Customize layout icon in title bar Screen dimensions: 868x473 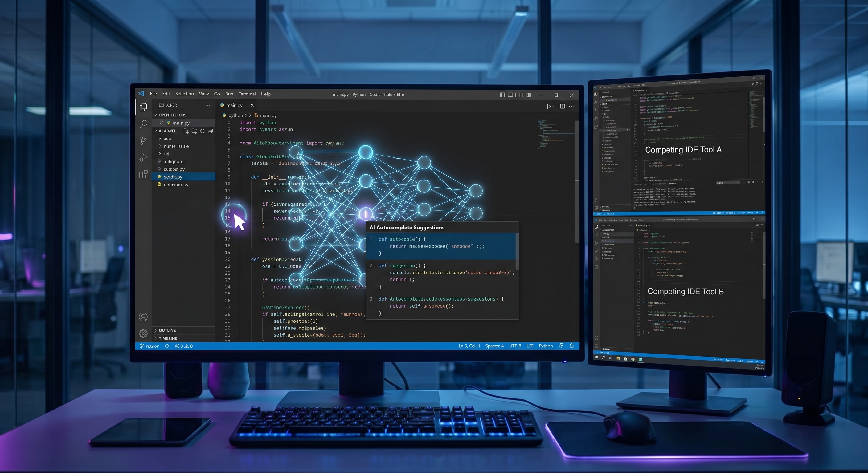click(529, 95)
